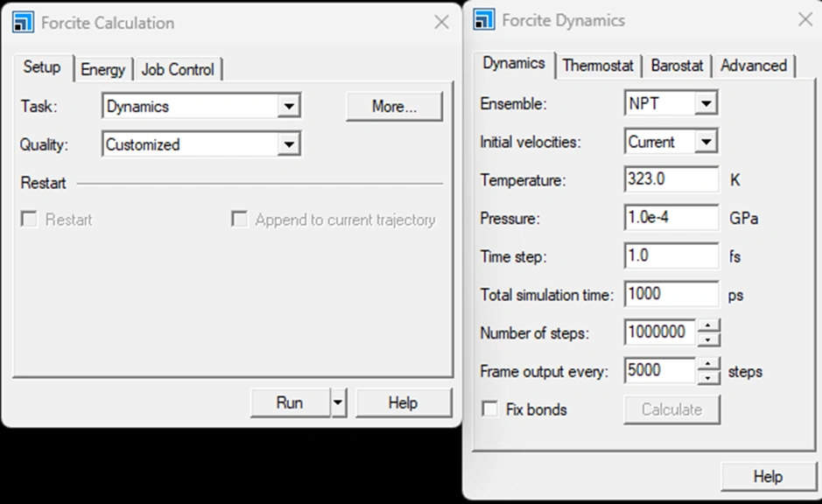Close the Forcite Calculation window
The width and height of the screenshot is (822, 504).
[441, 22]
